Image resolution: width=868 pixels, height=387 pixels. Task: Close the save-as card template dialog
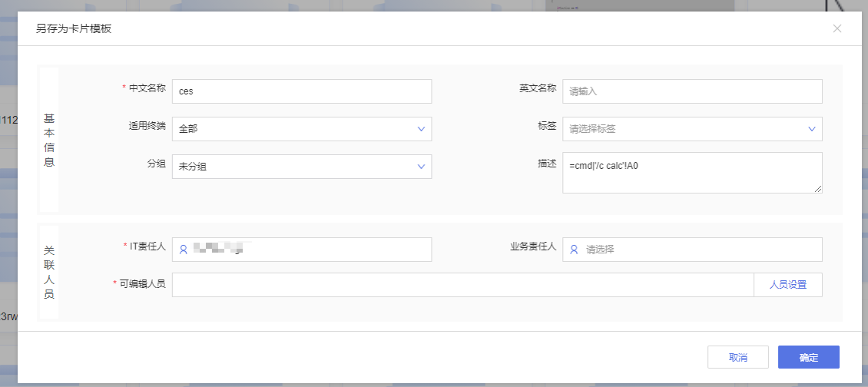pos(837,28)
